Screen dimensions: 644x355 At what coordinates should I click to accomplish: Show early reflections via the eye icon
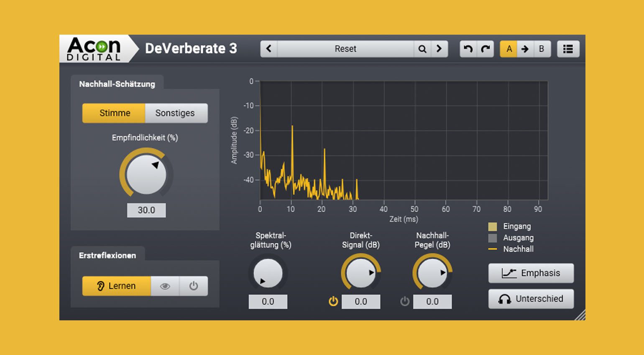165,286
